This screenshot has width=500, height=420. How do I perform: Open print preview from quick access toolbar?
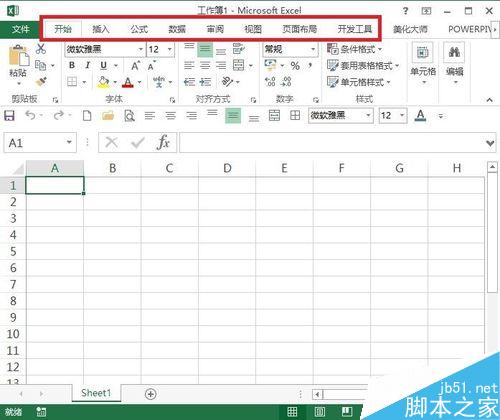tap(129, 116)
